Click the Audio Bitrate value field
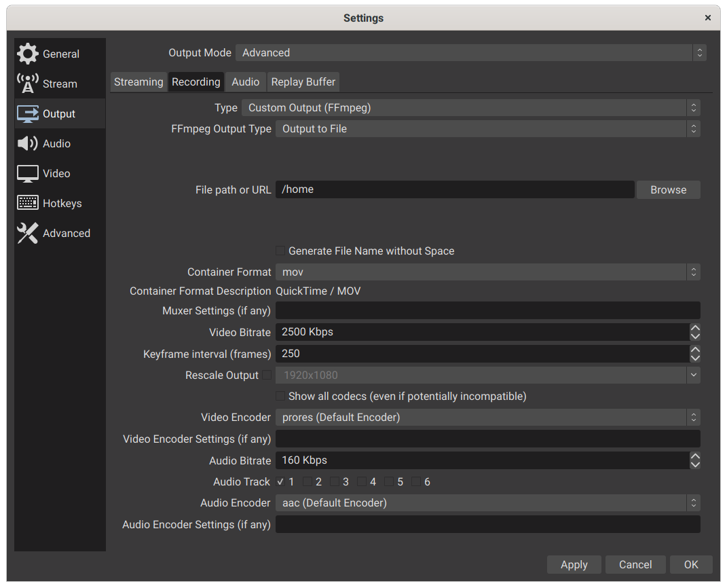 [x=482, y=460]
